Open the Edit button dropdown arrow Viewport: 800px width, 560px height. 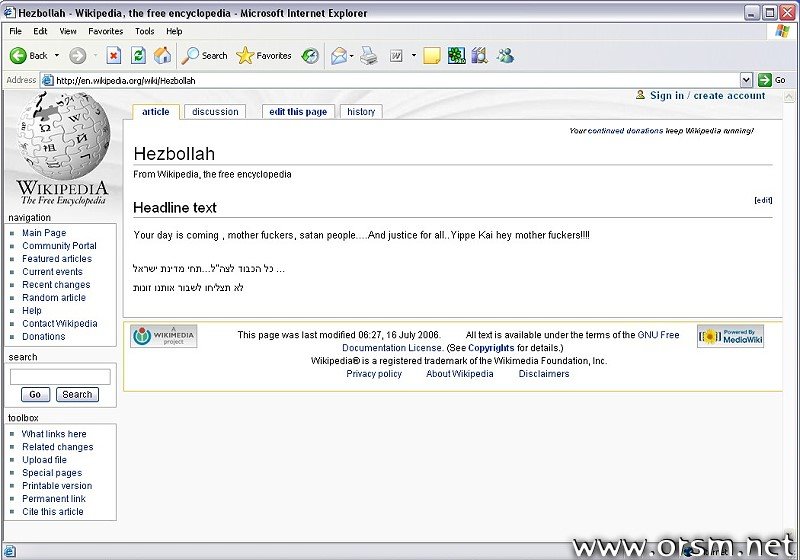pyautogui.click(x=414, y=56)
